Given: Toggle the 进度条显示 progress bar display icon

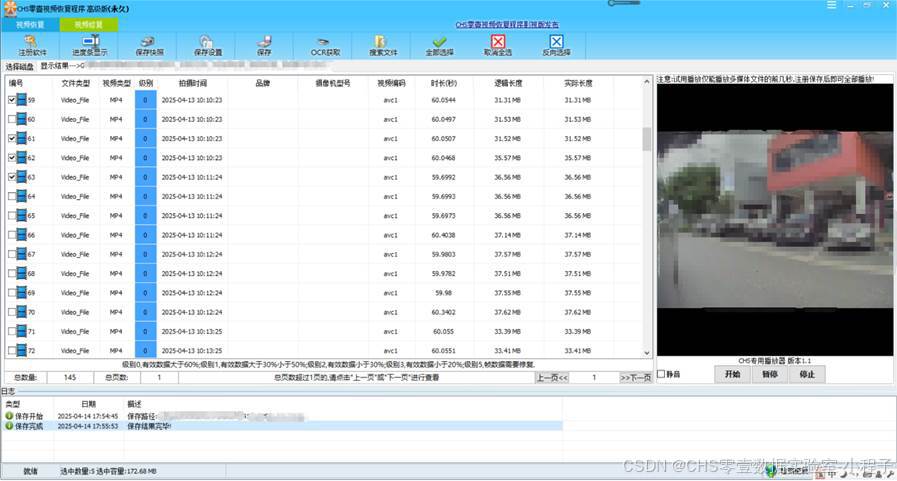Looking at the screenshot, I should pyautogui.click(x=90, y=41).
